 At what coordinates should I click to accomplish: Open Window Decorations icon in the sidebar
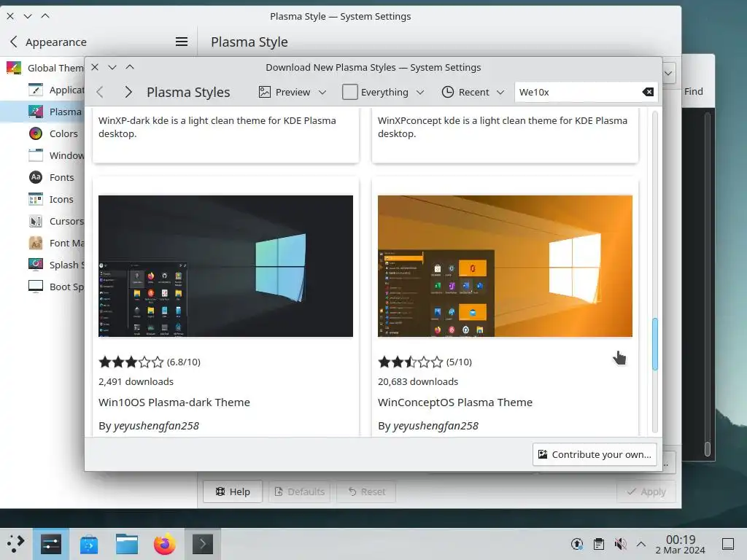click(36, 156)
